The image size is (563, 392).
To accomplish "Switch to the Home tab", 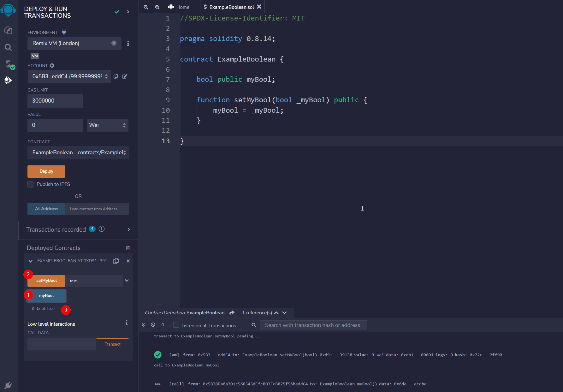I will (179, 7).
